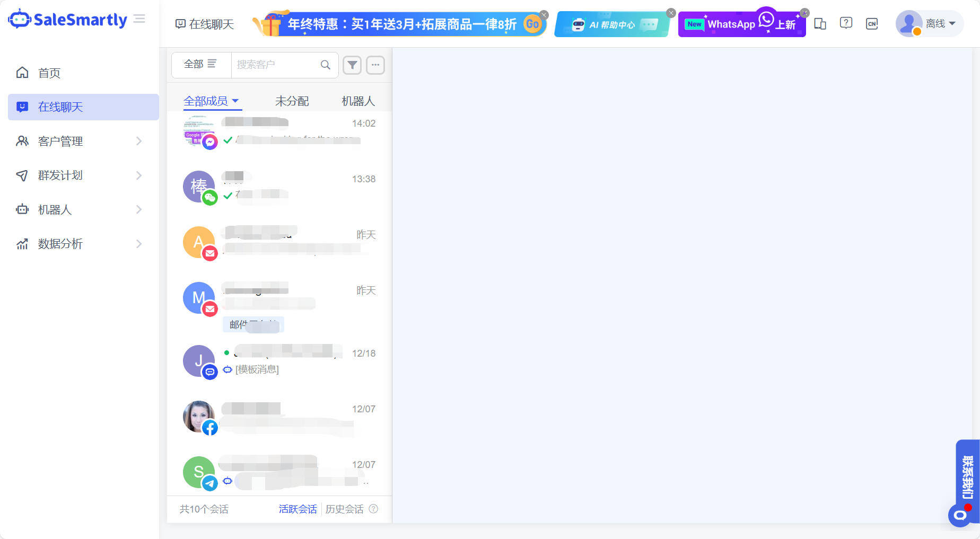This screenshot has width=980, height=539.
Task: Close the AI 帮助中心 banner
Action: pos(671,13)
